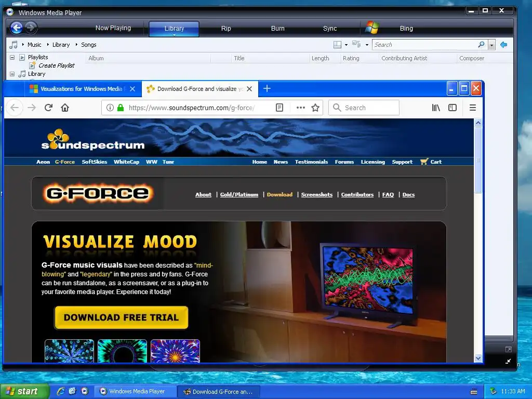Open a new browser tab
The height and width of the screenshot is (399, 532).
(x=267, y=88)
